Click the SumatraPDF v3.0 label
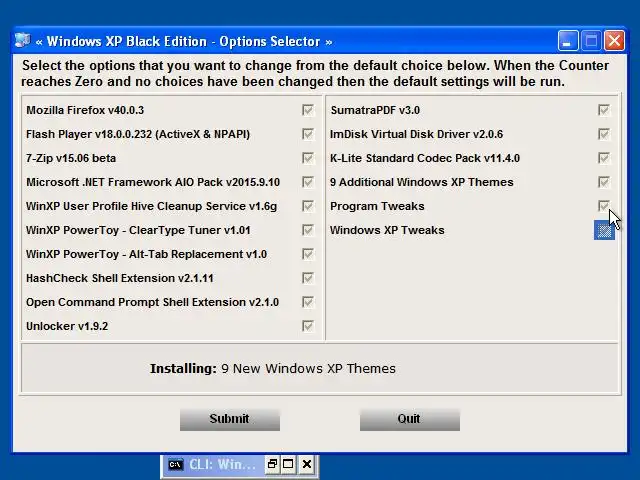The width and height of the screenshot is (640, 480). (375, 110)
